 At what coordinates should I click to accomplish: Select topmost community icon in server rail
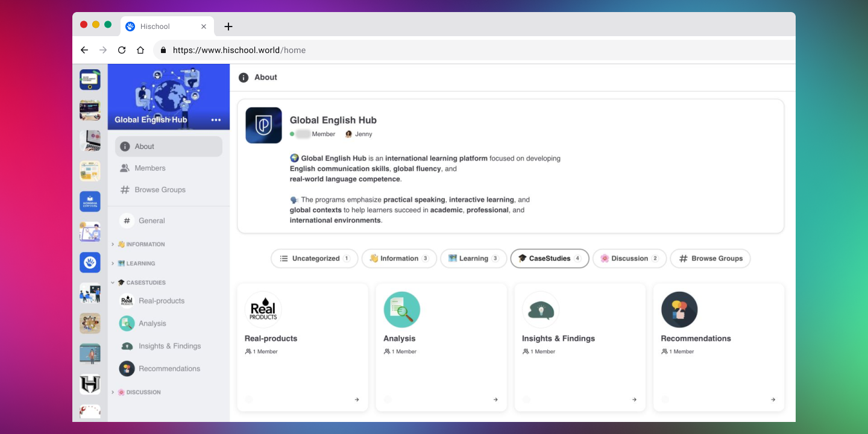click(90, 80)
